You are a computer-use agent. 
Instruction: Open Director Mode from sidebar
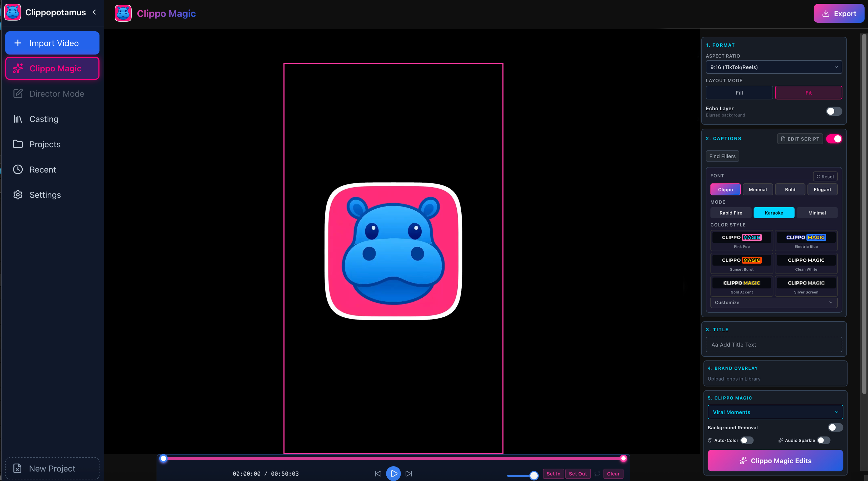coord(52,94)
